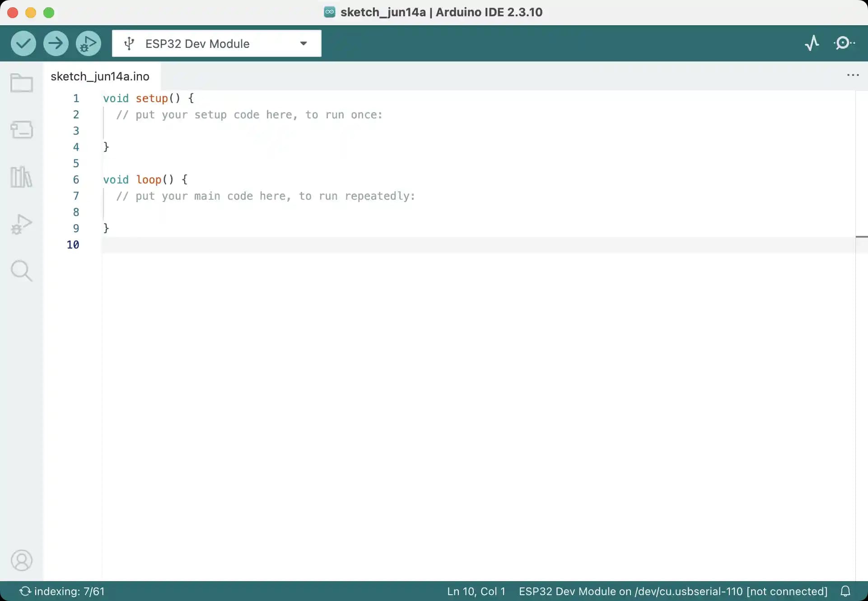This screenshot has width=868, height=601.
Task: Click the USB icon in board selector
Action: click(x=129, y=43)
